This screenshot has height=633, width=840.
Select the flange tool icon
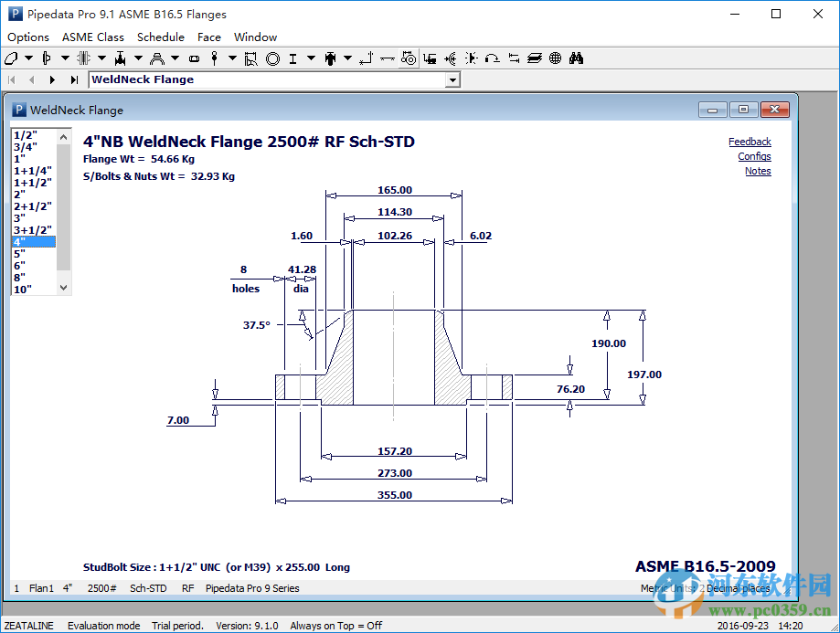click(46, 58)
